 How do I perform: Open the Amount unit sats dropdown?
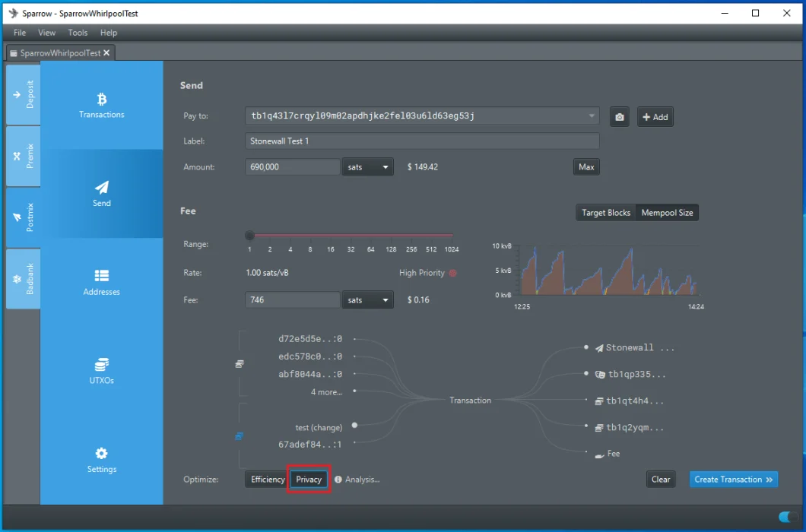pyautogui.click(x=368, y=167)
